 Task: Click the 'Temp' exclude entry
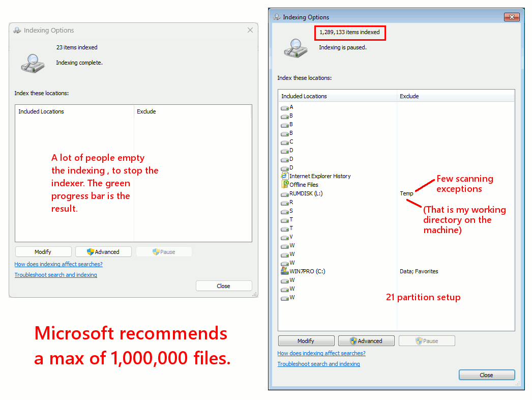(x=406, y=193)
